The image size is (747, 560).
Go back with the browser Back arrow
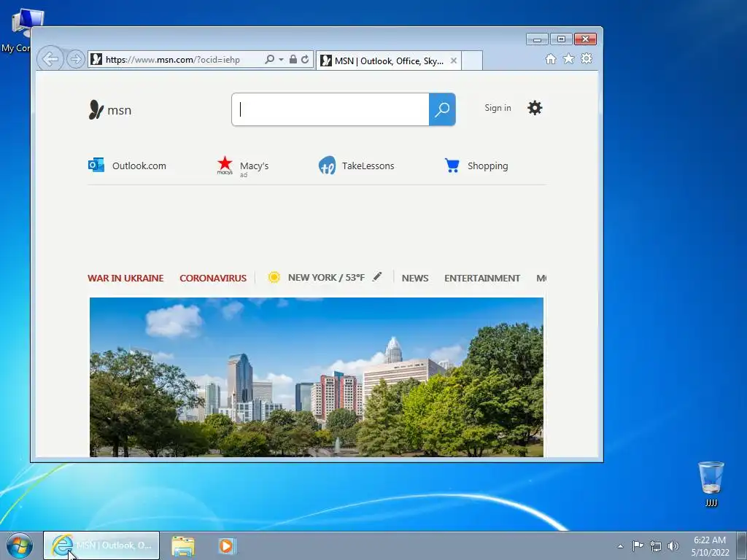(50, 59)
